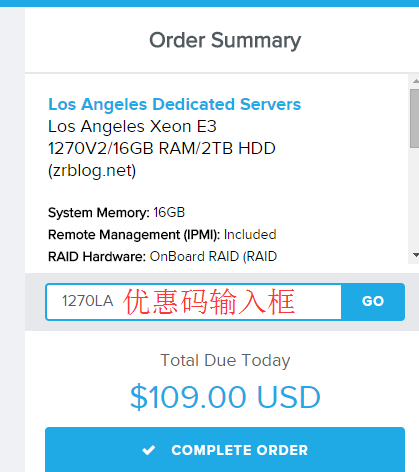
Task: Click the 1270LA promo code text
Action: tap(88, 301)
